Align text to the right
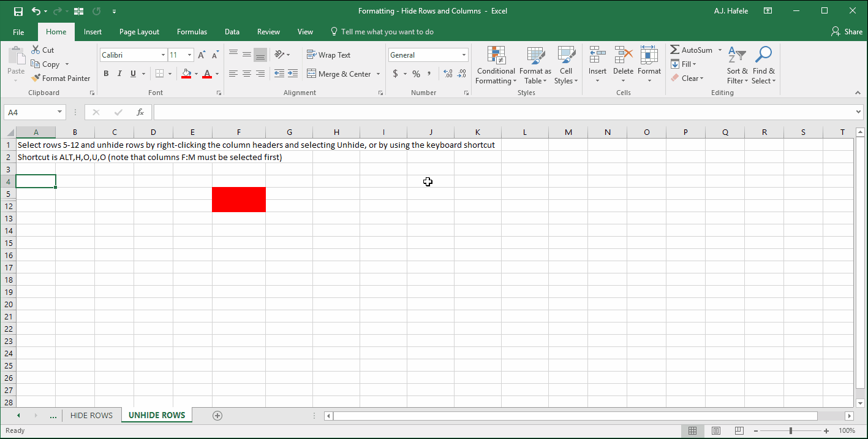868x439 pixels. [x=260, y=74]
